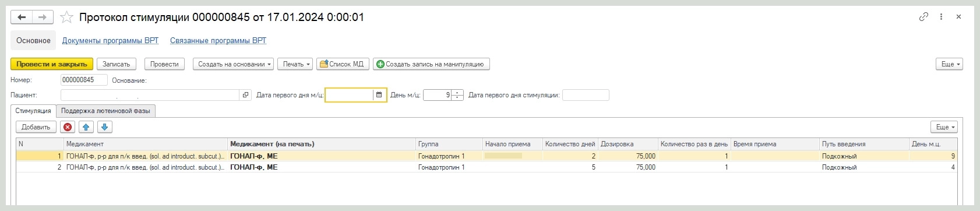The image size is (980, 211).
Task: Click Дата первого дня стимуляции field
Action: 586,95
